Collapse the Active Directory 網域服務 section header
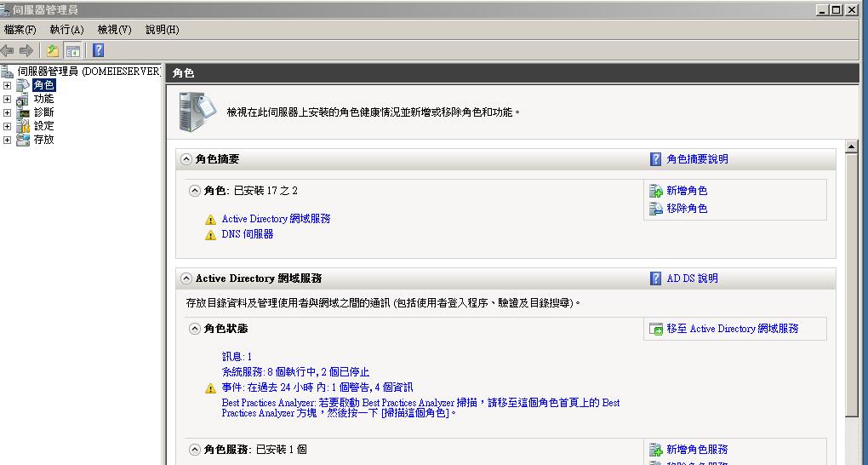 [x=186, y=278]
